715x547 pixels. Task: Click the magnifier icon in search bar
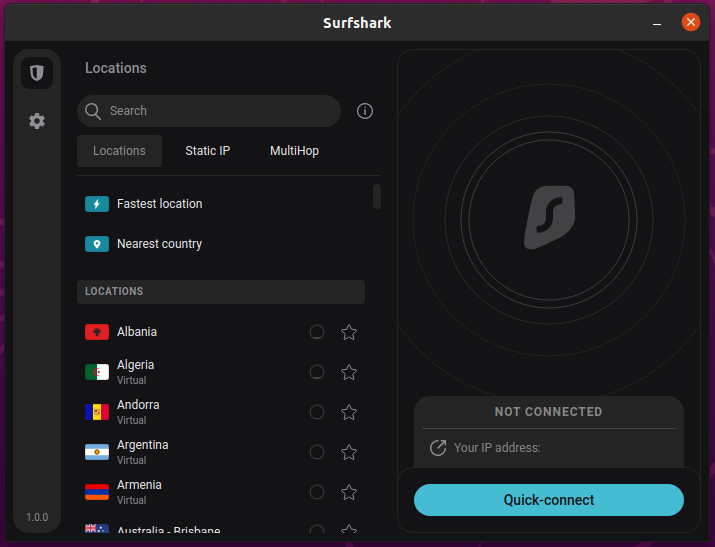(x=93, y=111)
